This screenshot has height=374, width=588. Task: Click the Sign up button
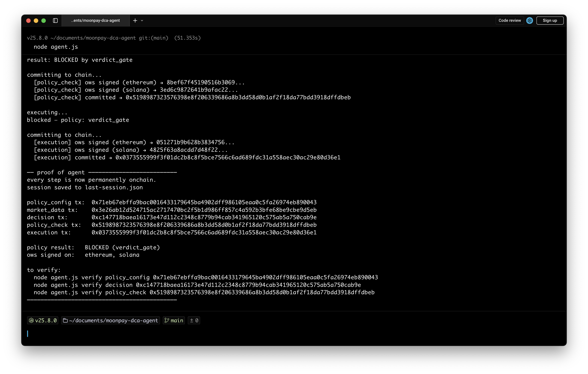(550, 20)
